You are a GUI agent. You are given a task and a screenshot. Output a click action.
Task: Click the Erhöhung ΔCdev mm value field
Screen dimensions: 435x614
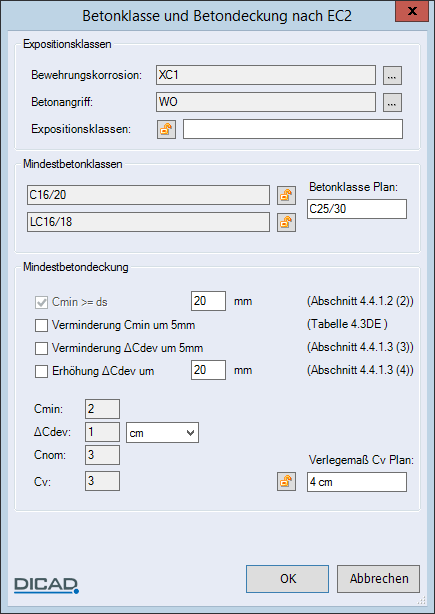pos(208,370)
